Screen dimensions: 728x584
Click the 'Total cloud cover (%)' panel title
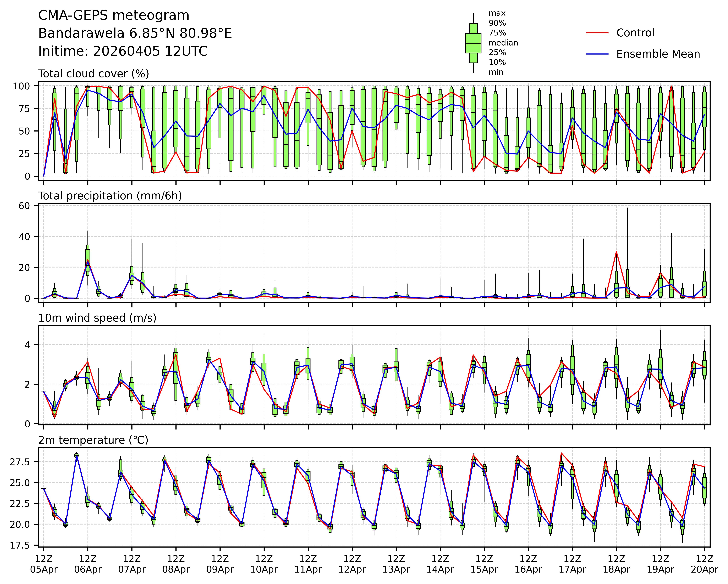[x=94, y=74]
